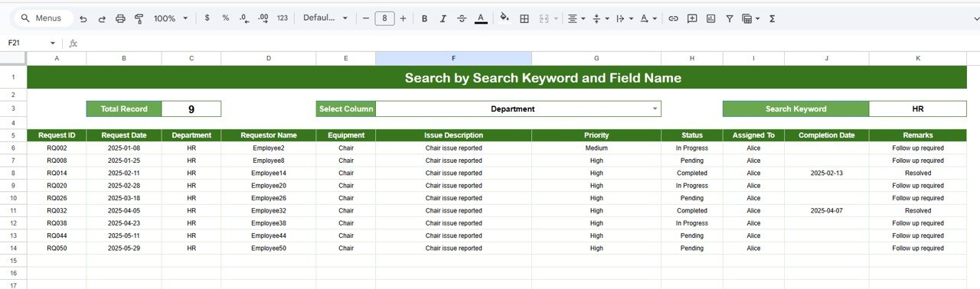Click the Search Keyword cell containing HR
The width and height of the screenshot is (980, 289).
(x=918, y=109)
